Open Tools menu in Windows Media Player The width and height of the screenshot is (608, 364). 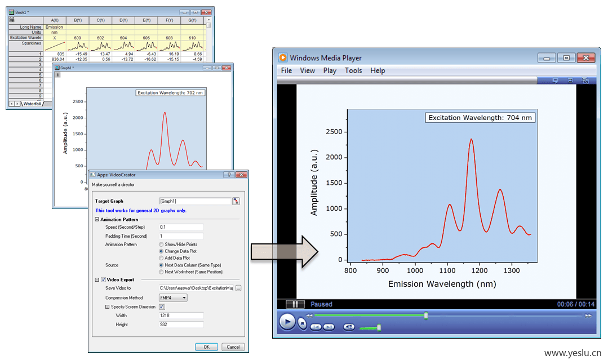click(x=353, y=70)
